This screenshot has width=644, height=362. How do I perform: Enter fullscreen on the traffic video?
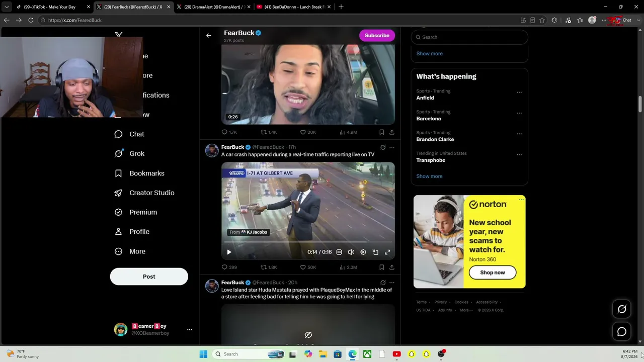387,252
